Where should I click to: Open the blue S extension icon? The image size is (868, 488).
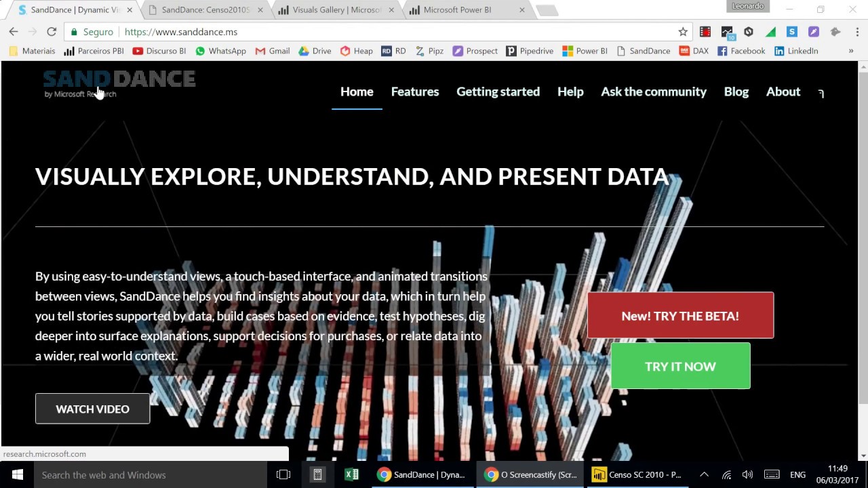(x=792, y=32)
